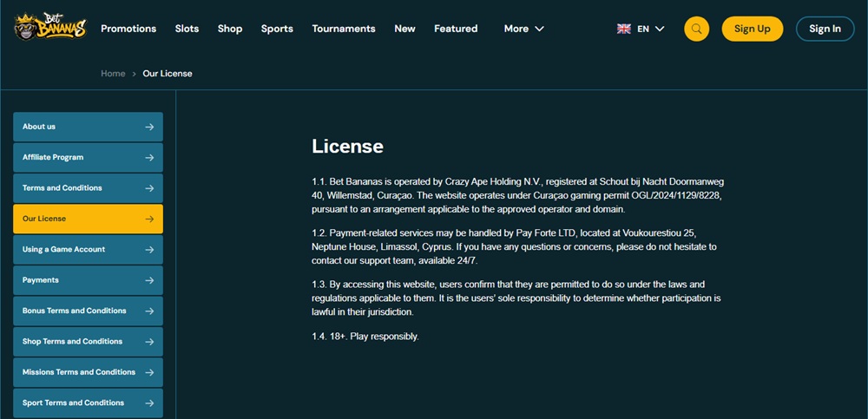Select Sports in top navigation

tap(278, 29)
